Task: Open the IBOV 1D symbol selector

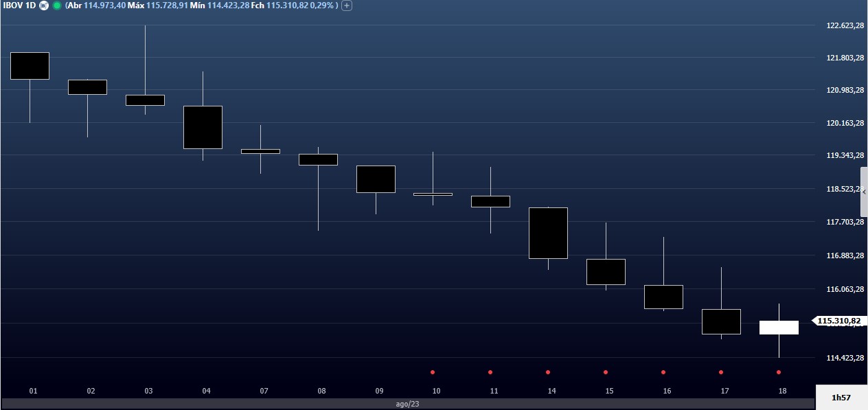Action: coord(19,5)
